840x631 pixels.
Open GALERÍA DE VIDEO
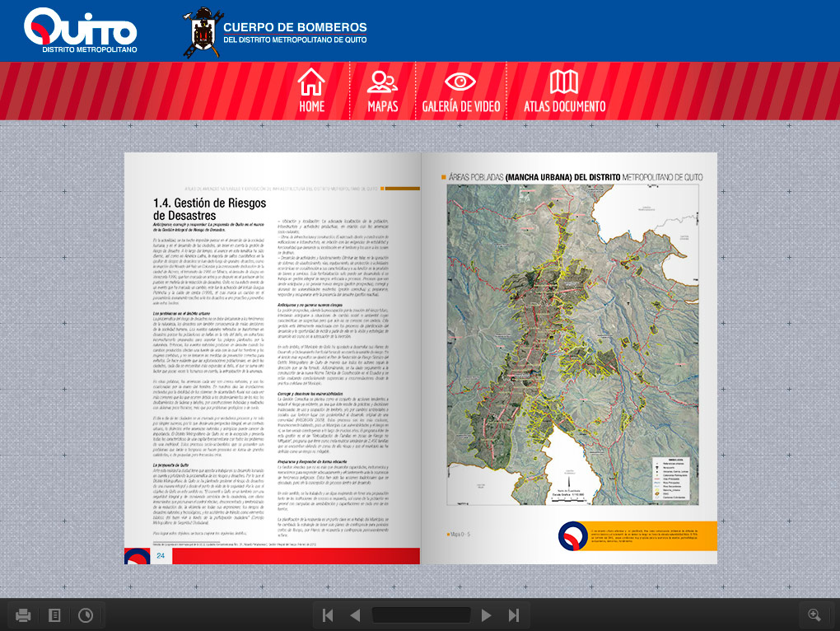coord(460,91)
